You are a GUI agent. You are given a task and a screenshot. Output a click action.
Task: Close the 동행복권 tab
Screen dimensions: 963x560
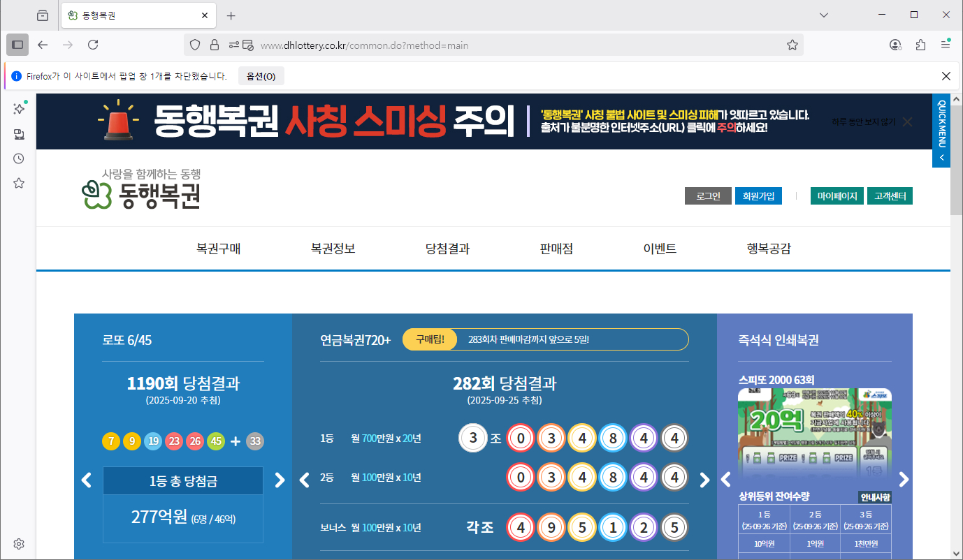(205, 15)
